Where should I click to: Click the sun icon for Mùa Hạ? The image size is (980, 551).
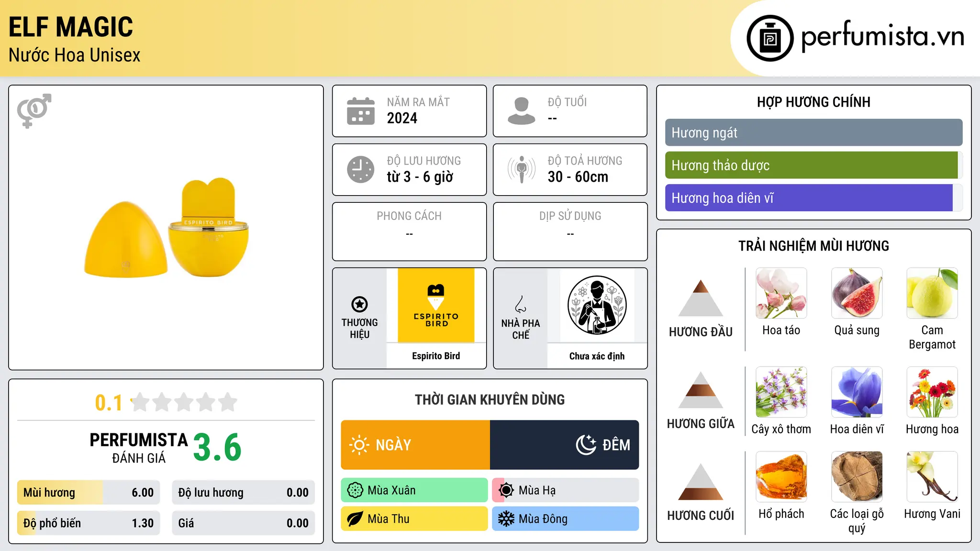click(506, 490)
